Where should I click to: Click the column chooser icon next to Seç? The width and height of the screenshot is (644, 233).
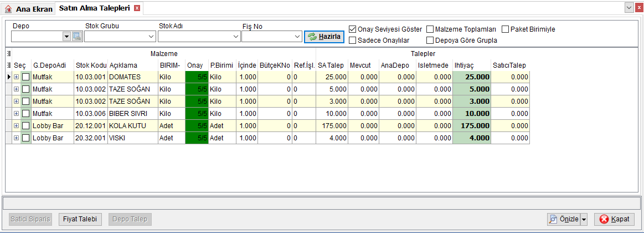coord(9,65)
